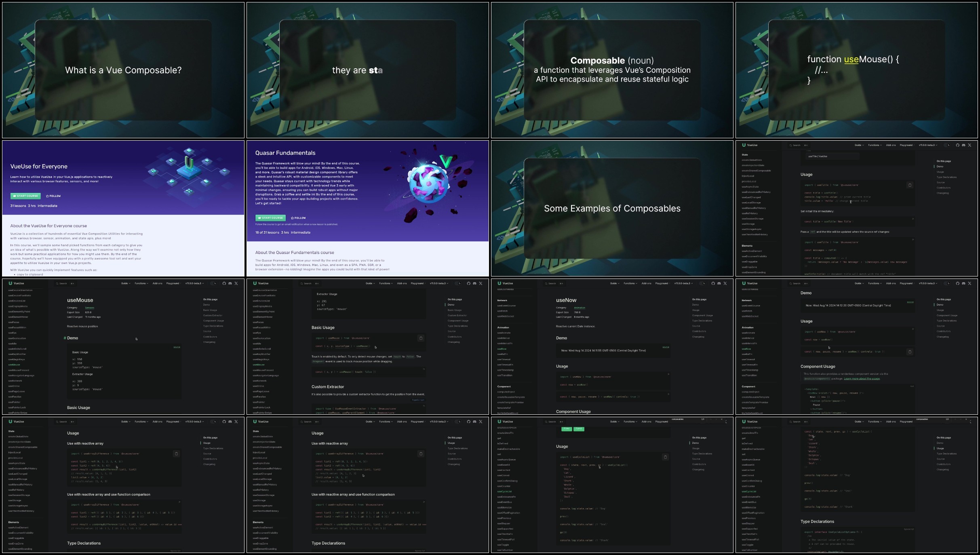Select the 'Composable (noun)' definition slide
Image resolution: width=980 pixels, height=555 pixels.
612,70
